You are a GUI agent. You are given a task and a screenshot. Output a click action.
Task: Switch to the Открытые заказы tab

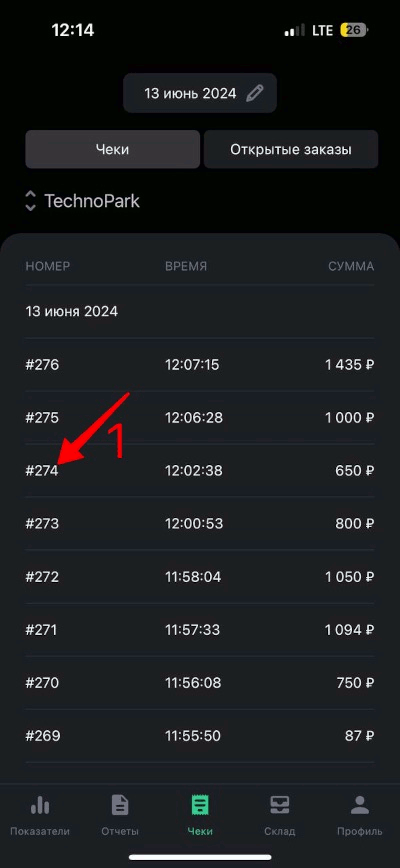coord(291,149)
